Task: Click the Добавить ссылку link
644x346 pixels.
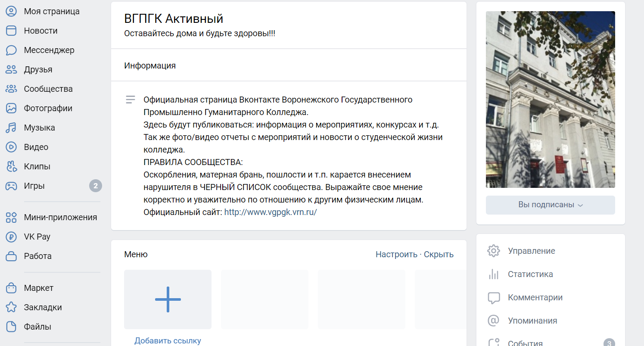Action: (168, 341)
